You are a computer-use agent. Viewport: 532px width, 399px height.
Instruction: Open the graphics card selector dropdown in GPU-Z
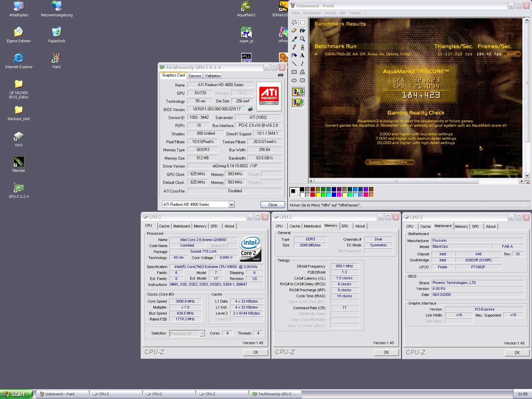[232, 204]
